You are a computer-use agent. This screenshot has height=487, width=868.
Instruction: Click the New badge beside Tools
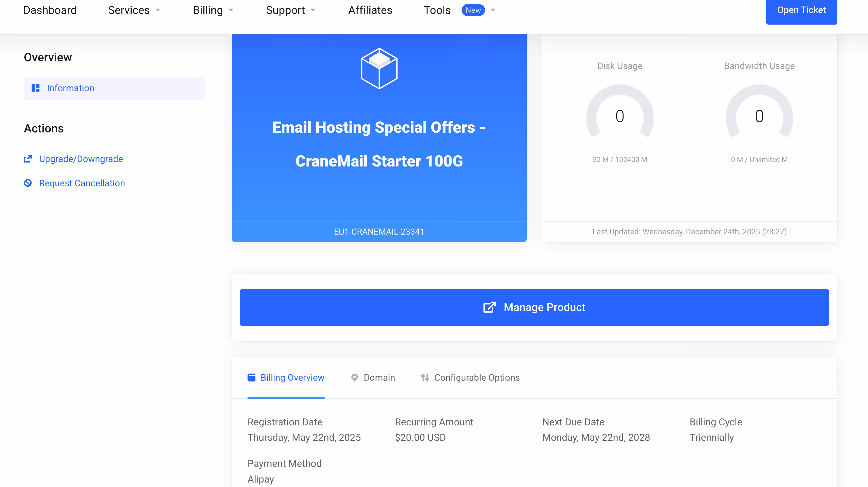point(473,10)
